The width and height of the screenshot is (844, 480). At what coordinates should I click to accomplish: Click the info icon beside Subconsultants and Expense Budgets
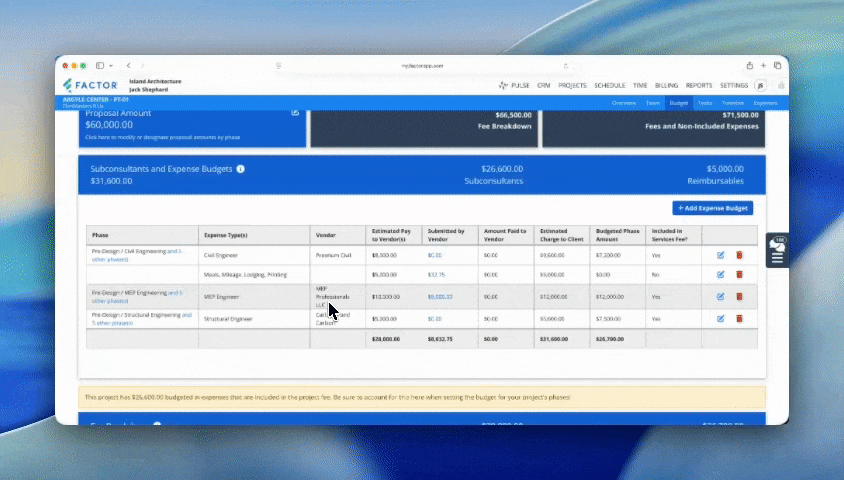tap(241, 169)
